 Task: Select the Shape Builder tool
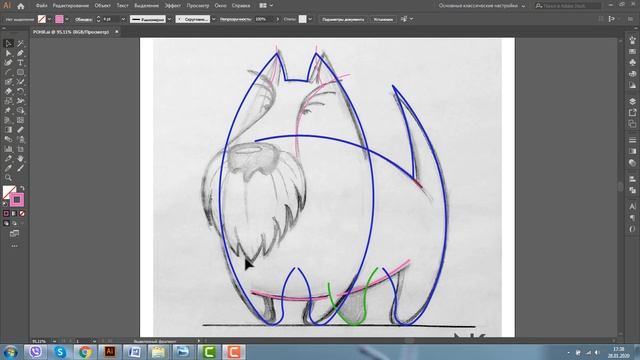tap(20, 111)
